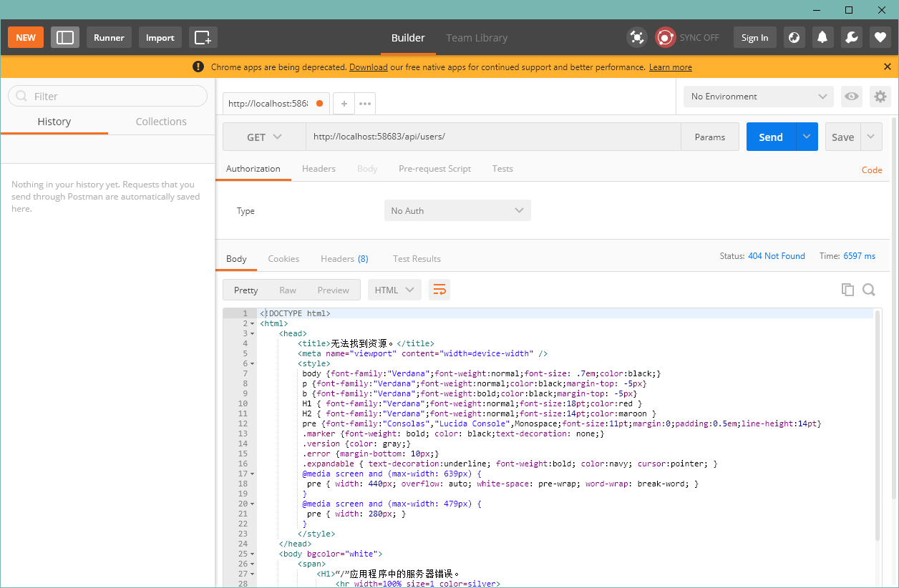Click the Filter search field
Screen dimensions: 899x588
pos(107,96)
